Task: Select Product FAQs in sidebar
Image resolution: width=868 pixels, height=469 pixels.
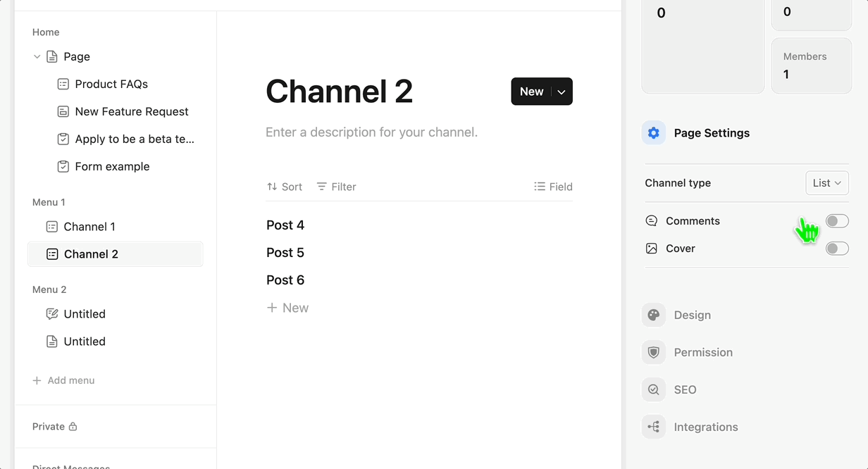Action: point(111,84)
